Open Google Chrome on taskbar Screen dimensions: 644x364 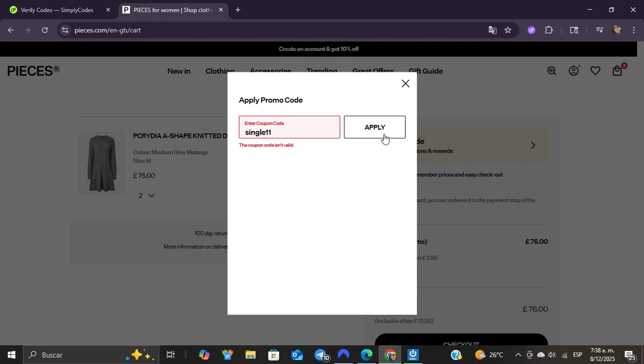tap(390, 355)
